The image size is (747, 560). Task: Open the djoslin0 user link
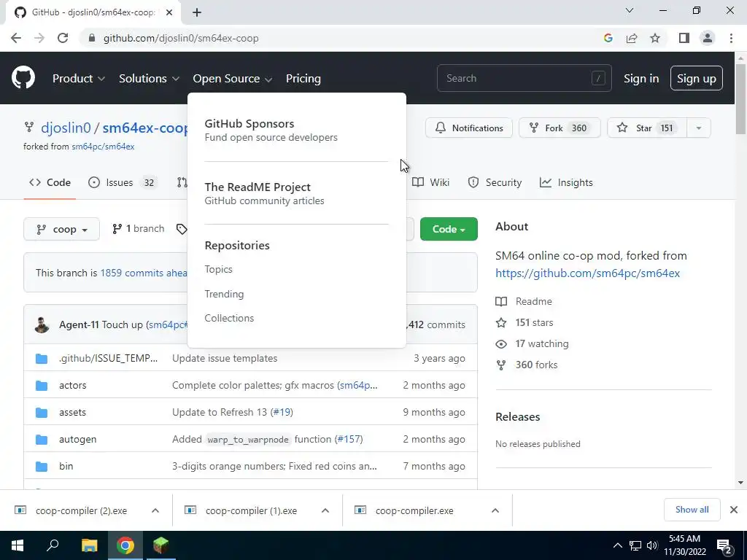click(x=66, y=128)
